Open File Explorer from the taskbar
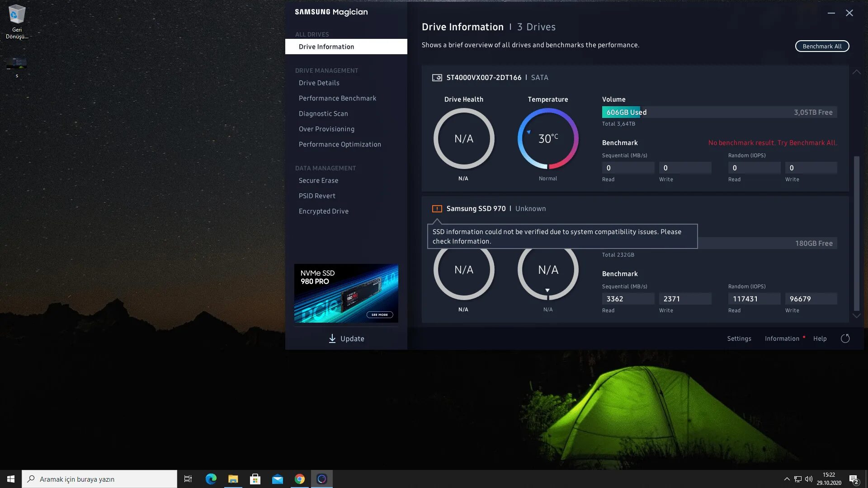868x488 pixels. point(233,479)
